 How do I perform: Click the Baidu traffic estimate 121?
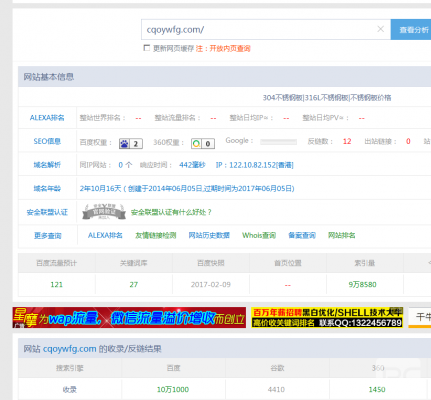(56, 284)
